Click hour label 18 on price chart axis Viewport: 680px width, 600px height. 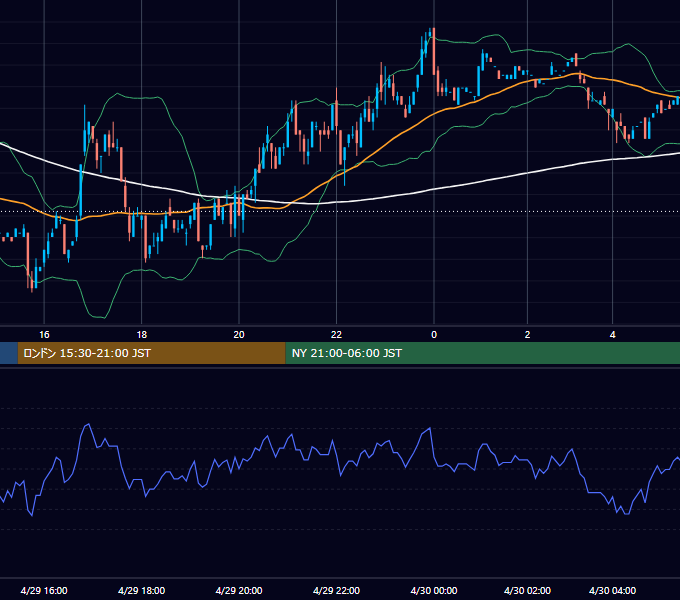142,335
